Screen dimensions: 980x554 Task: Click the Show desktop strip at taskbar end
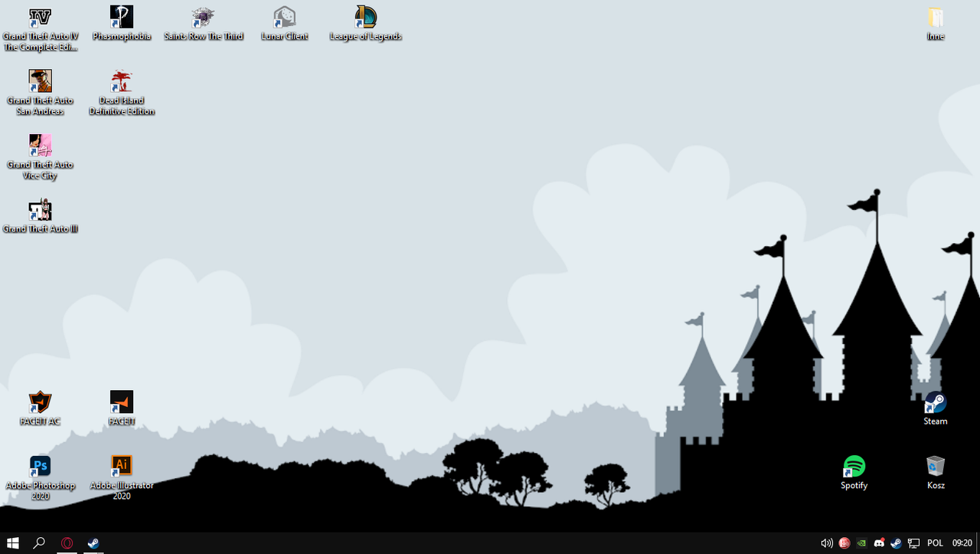[978, 543]
